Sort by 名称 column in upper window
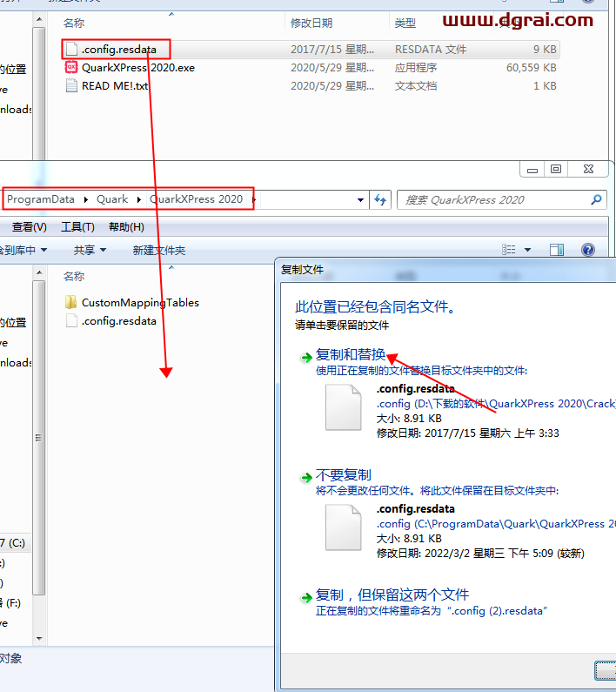 pyautogui.click(x=74, y=23)
